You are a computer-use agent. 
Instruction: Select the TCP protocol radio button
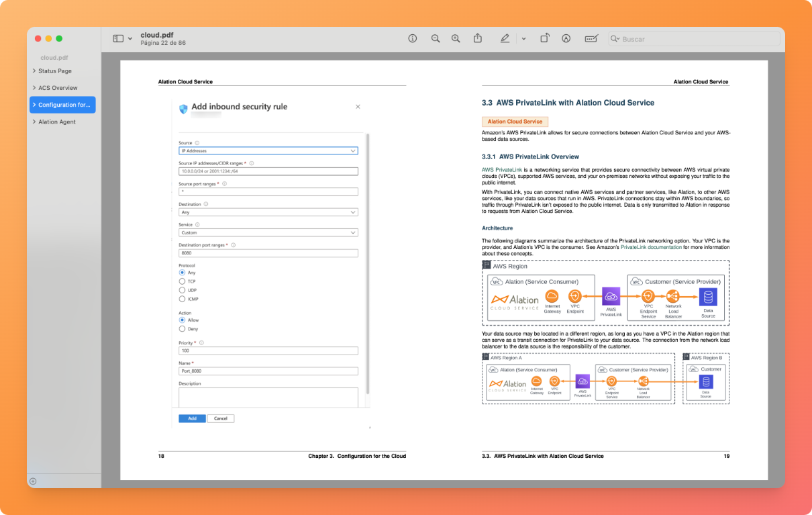pyautogui.click(x=182, y=282)
